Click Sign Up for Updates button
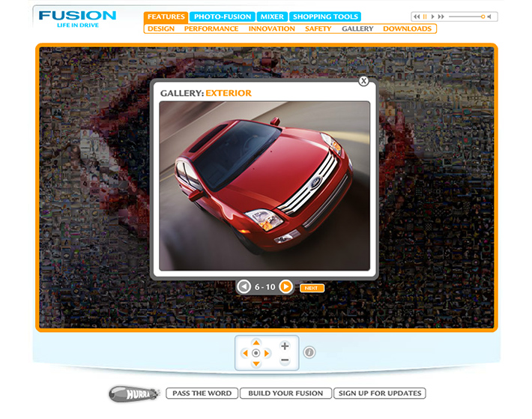Viewport: 532px width, 419px height. coord(380,394)
